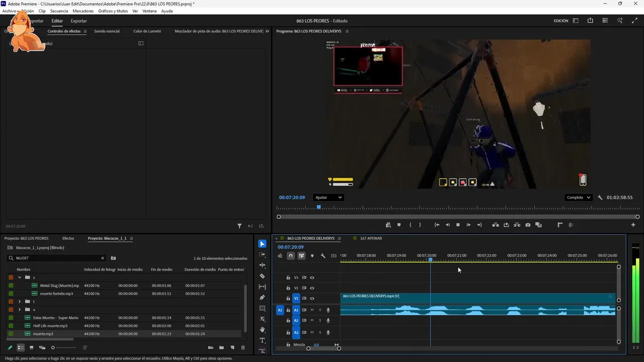Expand the 'v' bin folder
The image size is (644, 362).
pyautogui.click(x=20, y=309)
